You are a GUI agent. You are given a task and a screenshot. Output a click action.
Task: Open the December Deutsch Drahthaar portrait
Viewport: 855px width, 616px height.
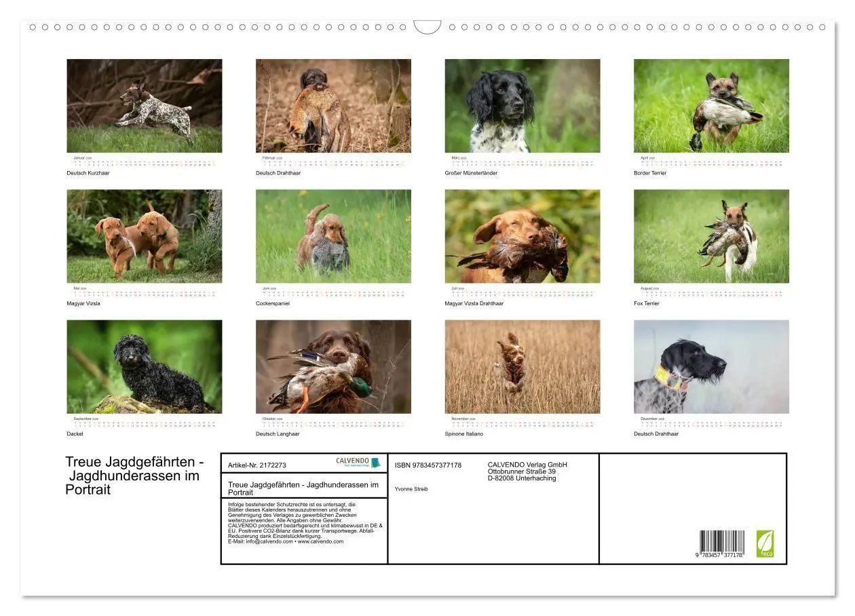(711, 367)
